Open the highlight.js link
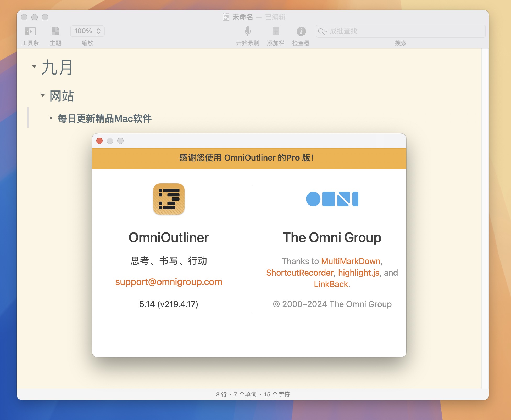Viewport: 511px width, 420px height. 359,273
